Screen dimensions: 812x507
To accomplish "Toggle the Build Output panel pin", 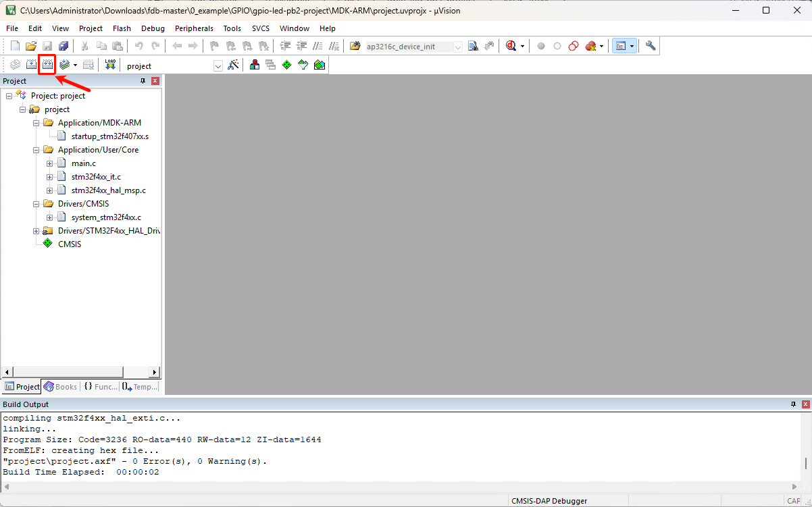I will click(x=793, y=404).
